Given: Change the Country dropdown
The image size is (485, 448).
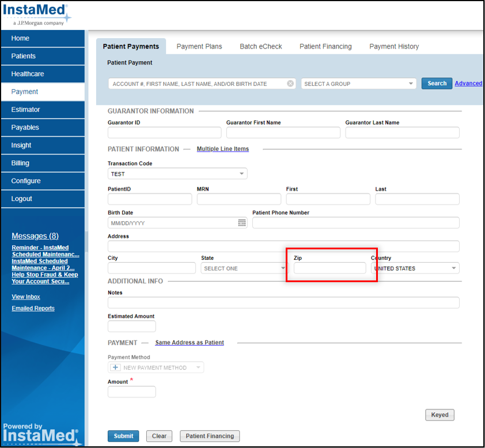Looking at the screenshot, I should click(x=453, y=268).
